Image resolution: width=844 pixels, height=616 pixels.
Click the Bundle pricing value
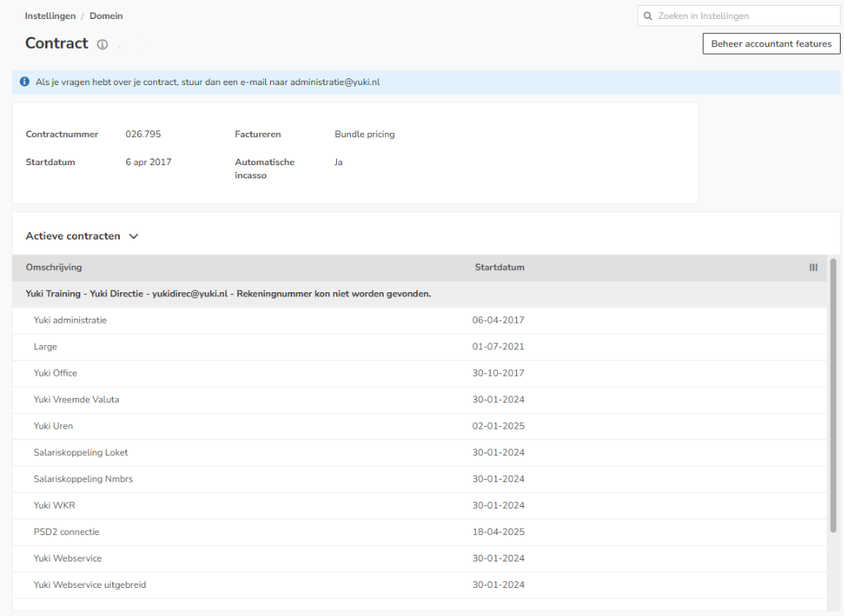pyautogui.click(x=365, y=134)
